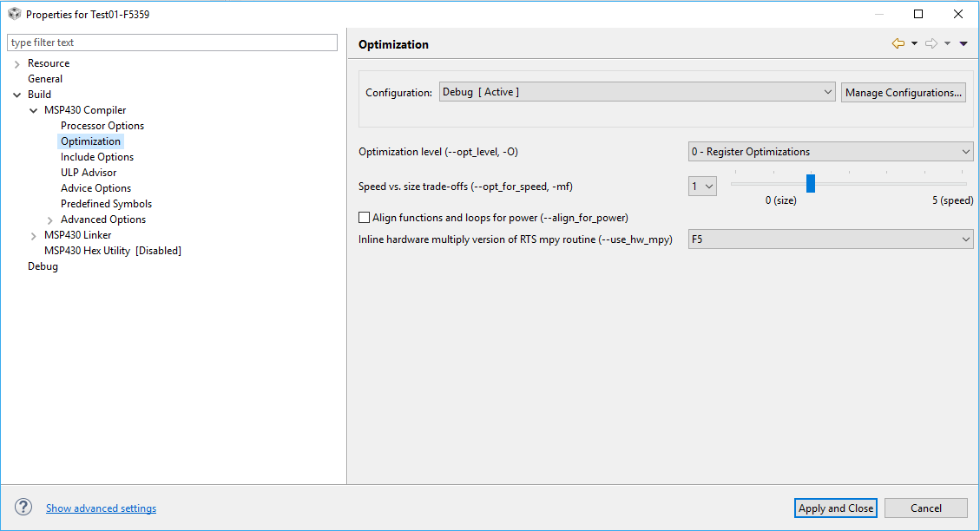Image resolution: width=980 pixels, height=531 pixels.
Task: Click Manage Configurations button
Action: pyautogui.click(x=903, y=93)
